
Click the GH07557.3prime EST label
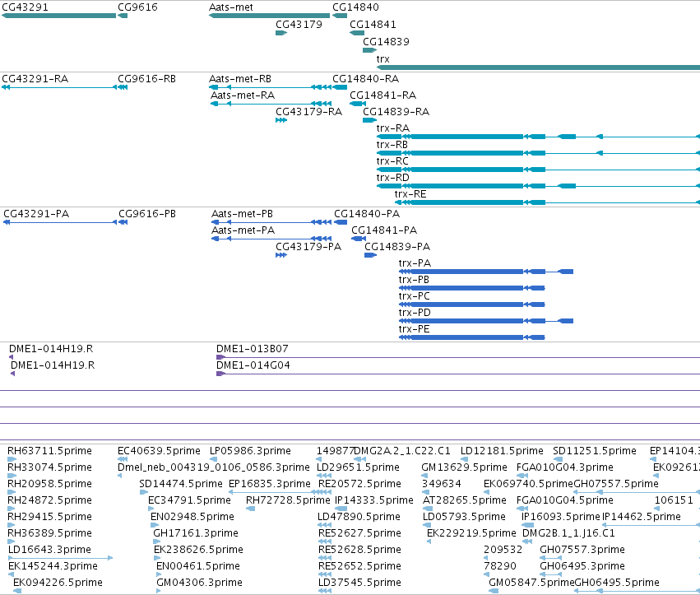pos(582,550)
